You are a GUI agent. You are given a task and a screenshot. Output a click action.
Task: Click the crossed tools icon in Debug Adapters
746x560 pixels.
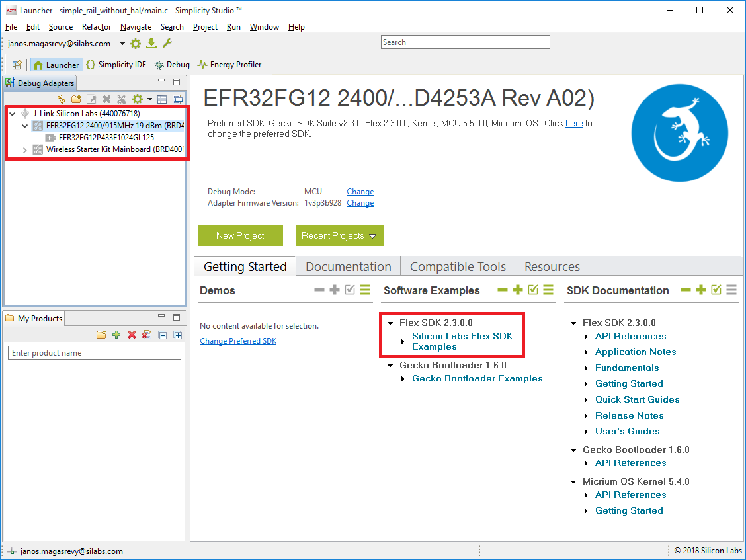[x=122, y=99]
